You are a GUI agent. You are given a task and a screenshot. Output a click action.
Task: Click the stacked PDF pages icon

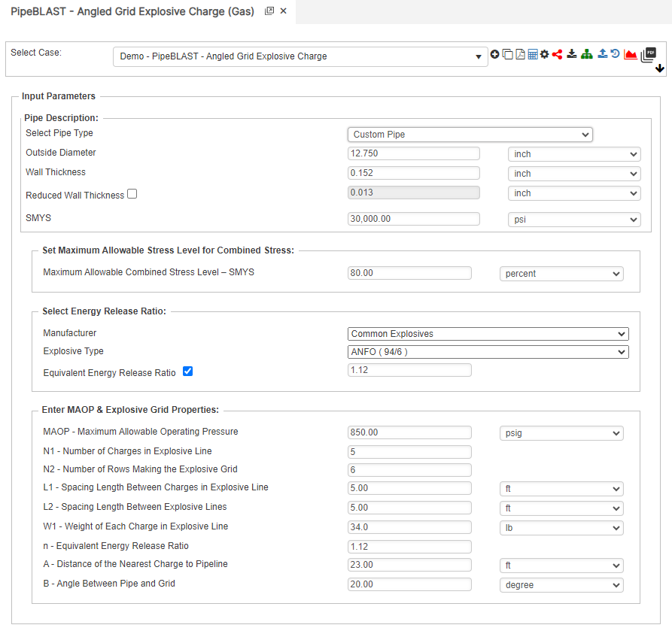649,54
